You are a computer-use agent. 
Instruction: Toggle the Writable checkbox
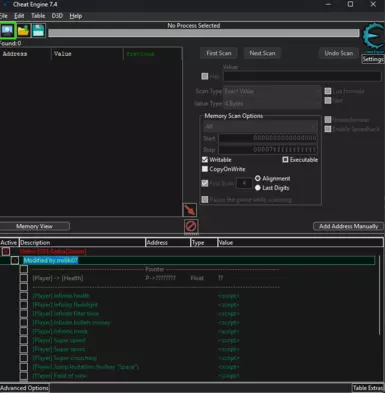[x=205, y=160]
